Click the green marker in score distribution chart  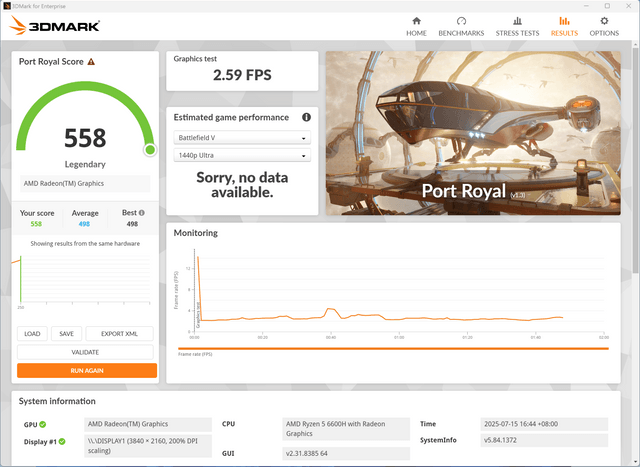[20, 280]
